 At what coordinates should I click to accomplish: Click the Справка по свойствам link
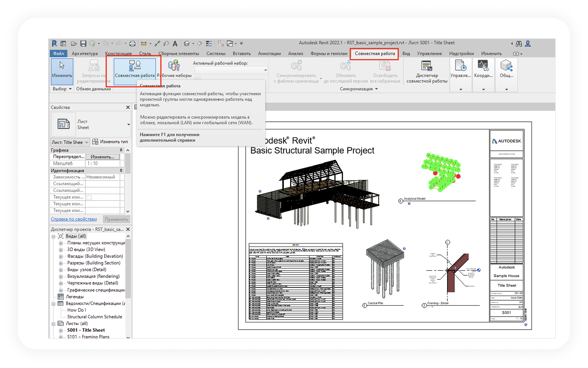(74, 219)
